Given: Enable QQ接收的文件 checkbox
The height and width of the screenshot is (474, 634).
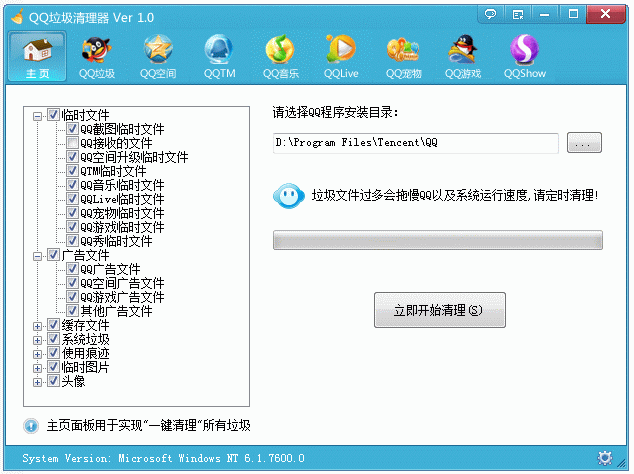Looking at the screenshot, I should point(72,143).
